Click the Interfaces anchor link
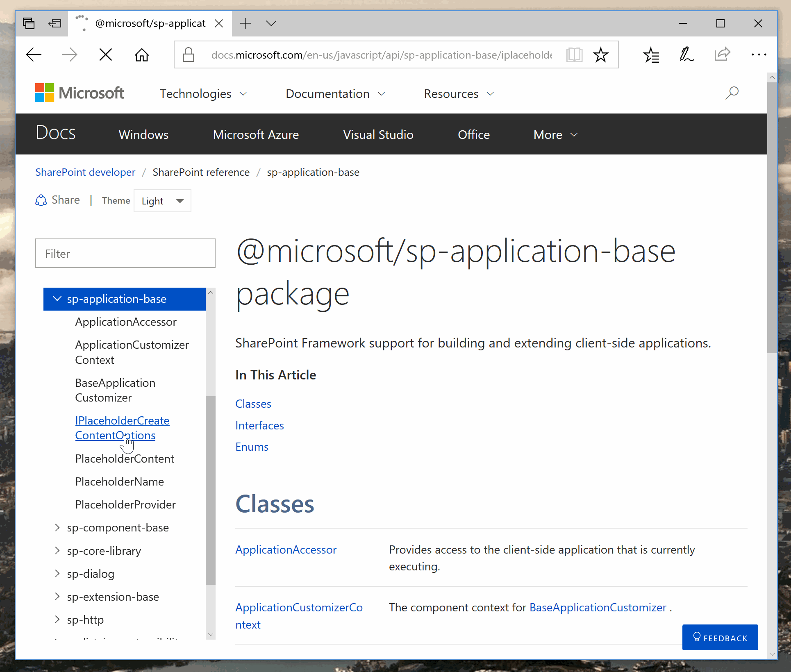 [x=260, y=425]
